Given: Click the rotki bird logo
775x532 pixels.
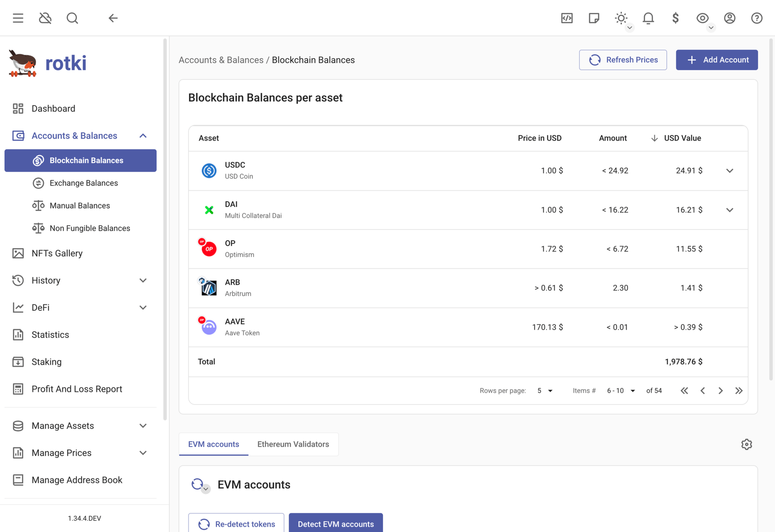Looking at the screenshot, I should 23,63.
